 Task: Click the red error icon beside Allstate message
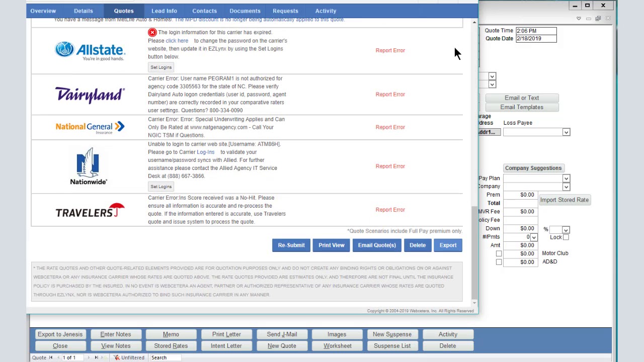click(x=152, y=33)
